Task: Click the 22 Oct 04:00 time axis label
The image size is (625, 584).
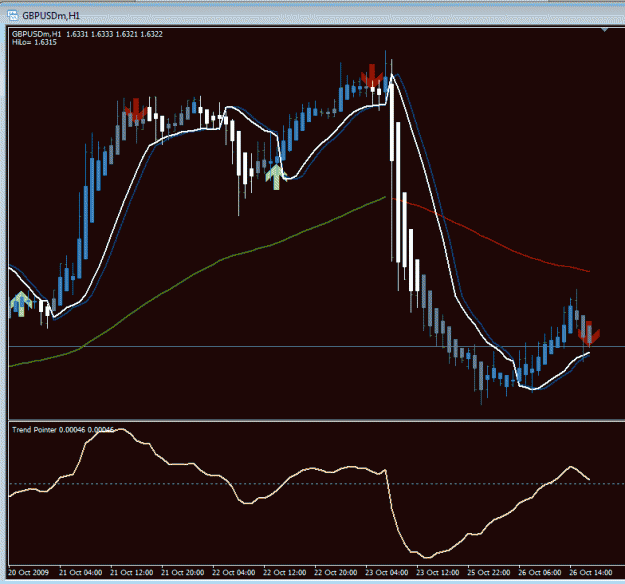Action: (234, 572)
